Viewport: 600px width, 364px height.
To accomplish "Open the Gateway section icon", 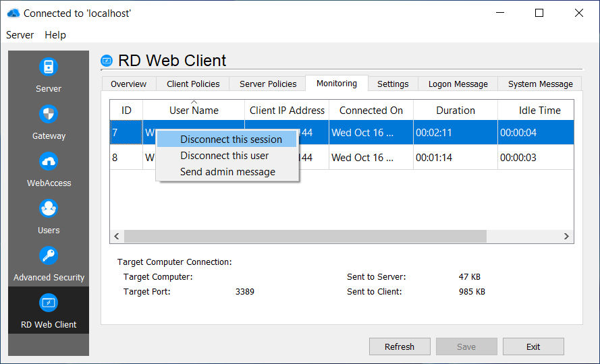I will (48, 114).
